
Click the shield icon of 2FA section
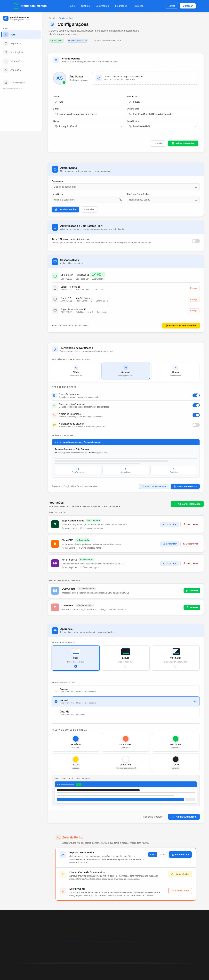click(x=55, y=227)
